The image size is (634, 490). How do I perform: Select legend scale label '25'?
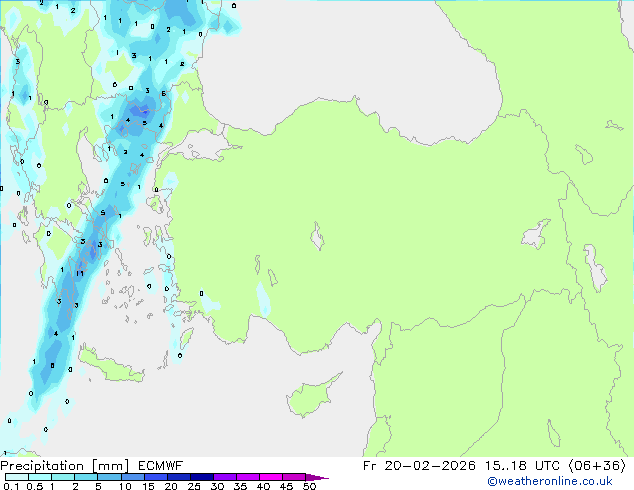pos(194,486)
